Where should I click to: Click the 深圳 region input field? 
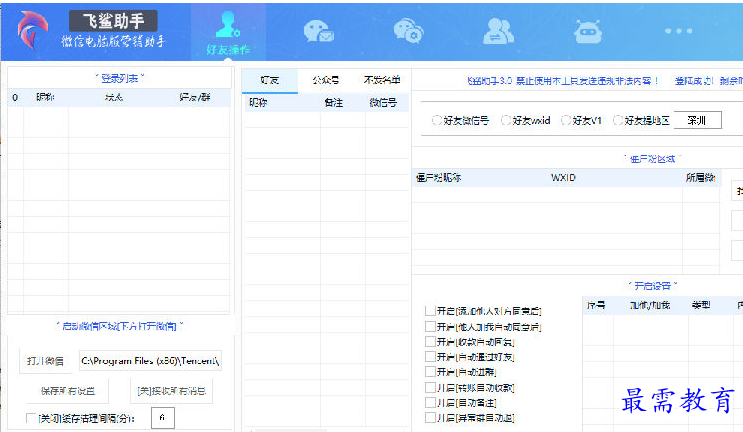[698, 120]
